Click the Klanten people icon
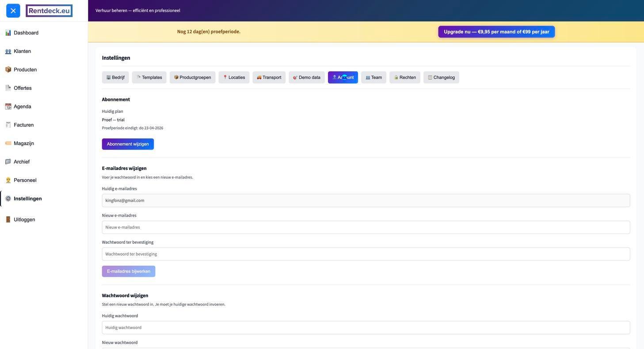Viewport: 644px width, 349px height. (8, 51)
